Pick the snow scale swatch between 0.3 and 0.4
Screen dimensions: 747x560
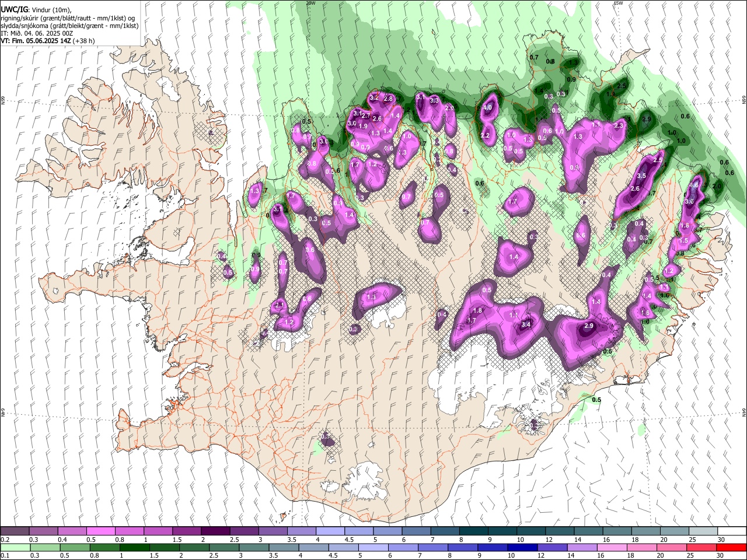coord(43,531)
